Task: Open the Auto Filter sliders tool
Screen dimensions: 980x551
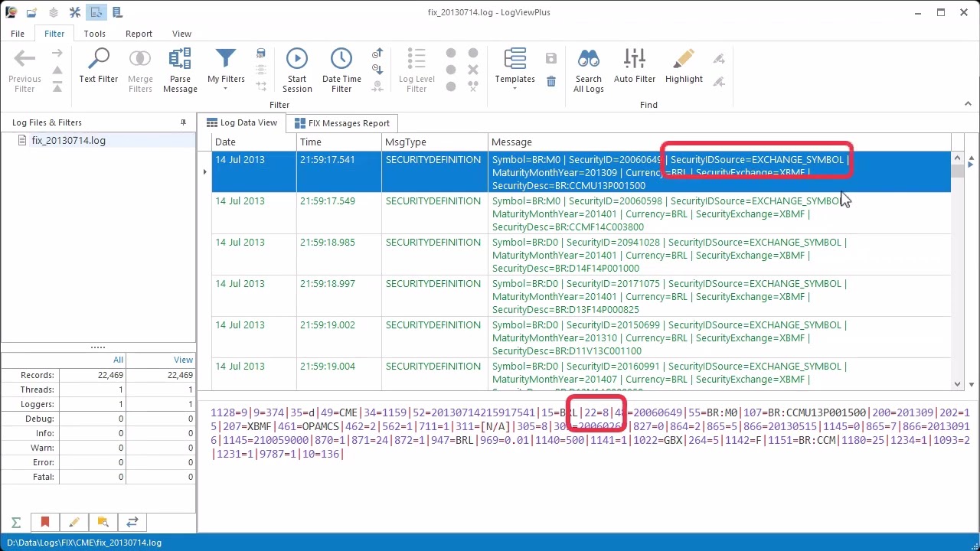Action: click(635, 66)
